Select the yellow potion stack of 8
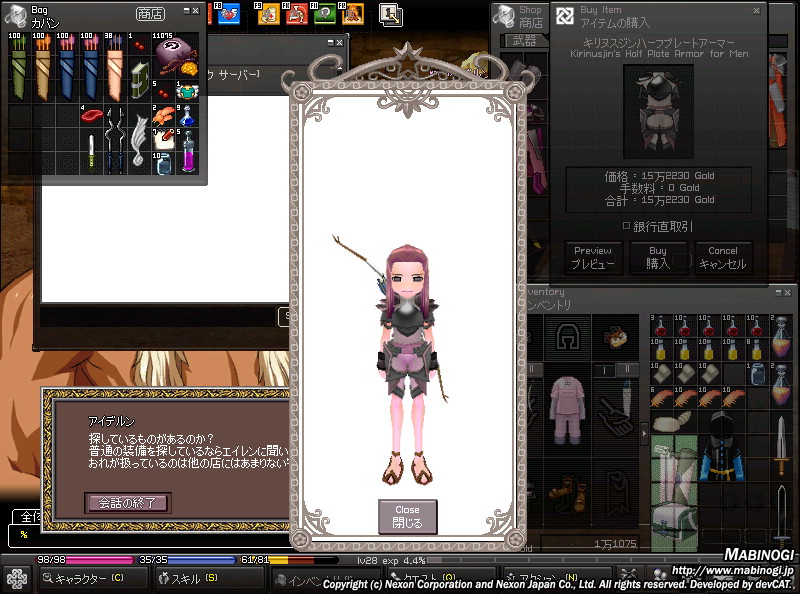Viewport: 800px width, 594px height. click(757, 349)
